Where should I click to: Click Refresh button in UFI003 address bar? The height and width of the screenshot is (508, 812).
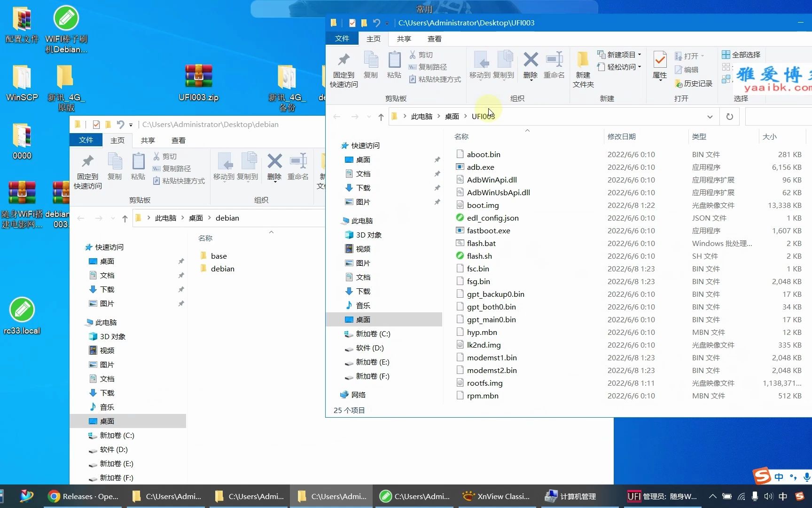coord(729,117)
